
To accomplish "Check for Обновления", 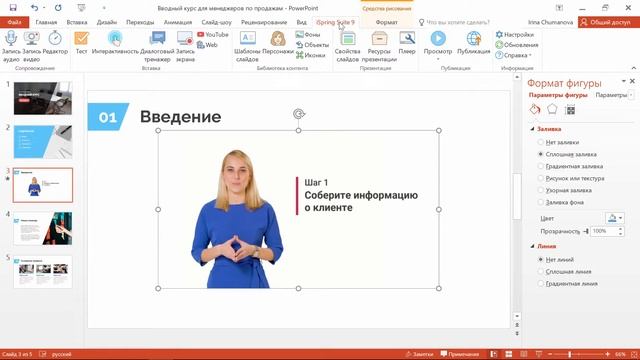I will [x=517, y=45].
